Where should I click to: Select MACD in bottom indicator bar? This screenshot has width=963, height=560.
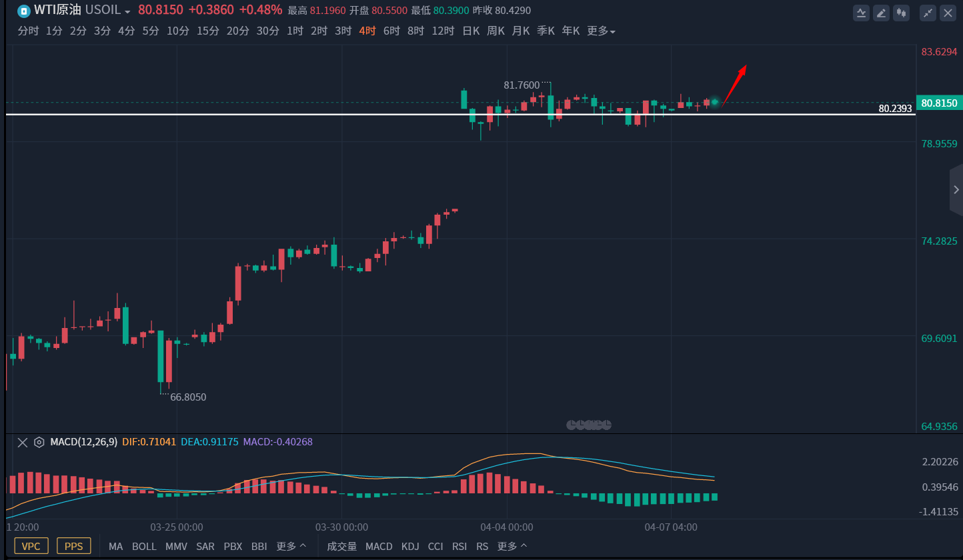click(x=379, y=546)
